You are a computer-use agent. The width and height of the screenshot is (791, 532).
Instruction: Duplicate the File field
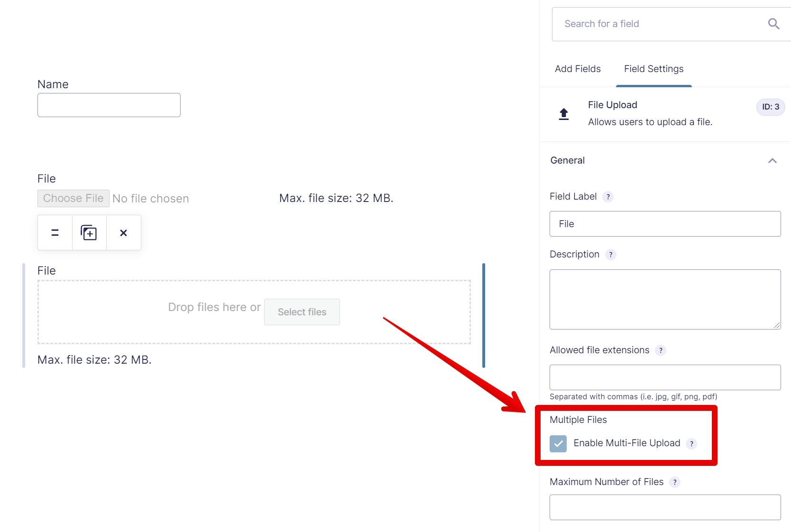point(89,233)
